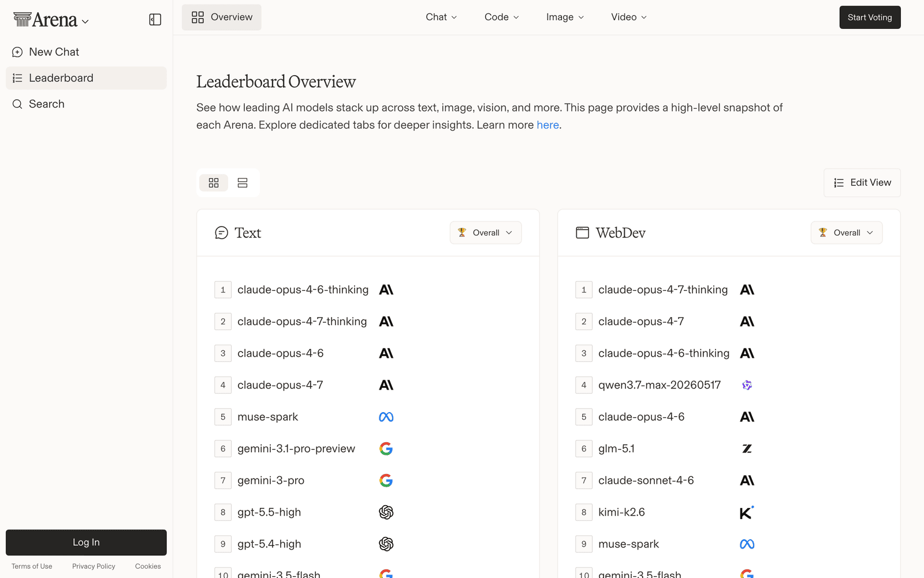Screen dimensions: 924x578
Task: Select claude-opus-4-6 in Text list
Action: coord(280,353)
